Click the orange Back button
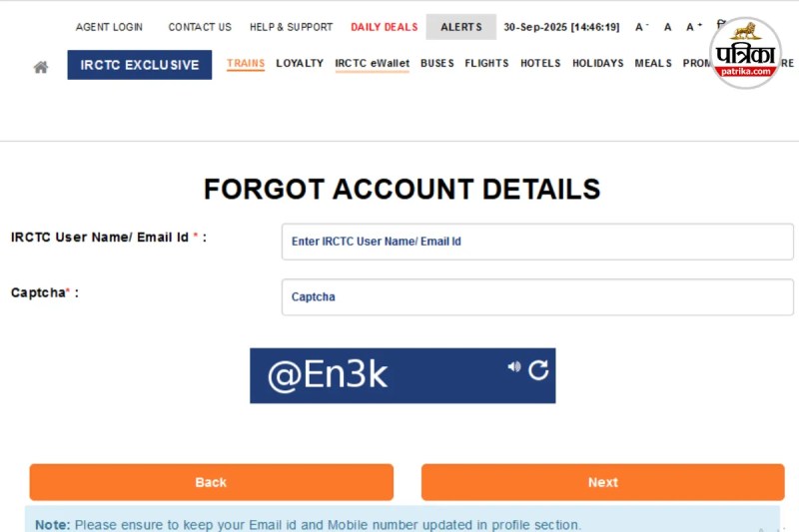 212,482
